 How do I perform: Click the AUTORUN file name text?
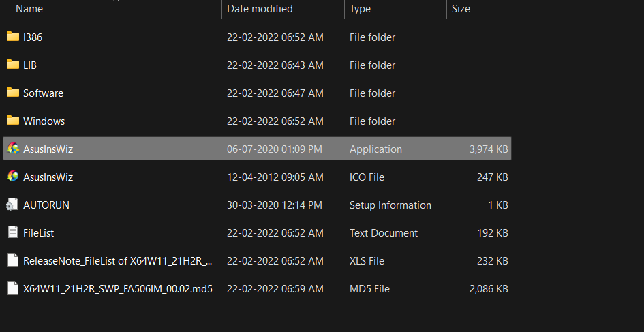(x=46, y=205)
